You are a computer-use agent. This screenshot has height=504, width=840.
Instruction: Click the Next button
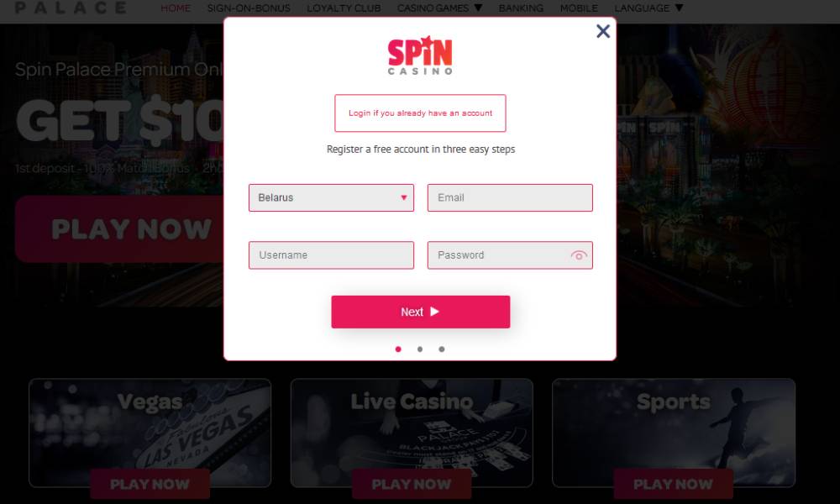(x=421, y=312)
